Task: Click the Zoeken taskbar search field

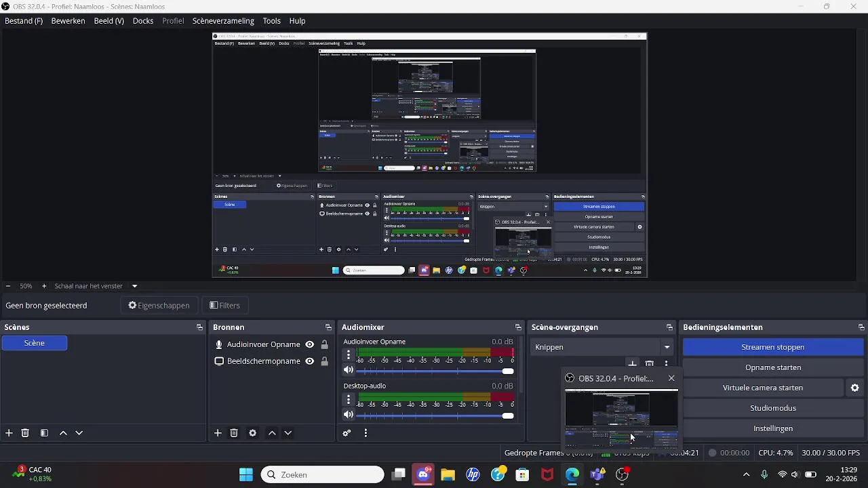Action: pos(323,474)
